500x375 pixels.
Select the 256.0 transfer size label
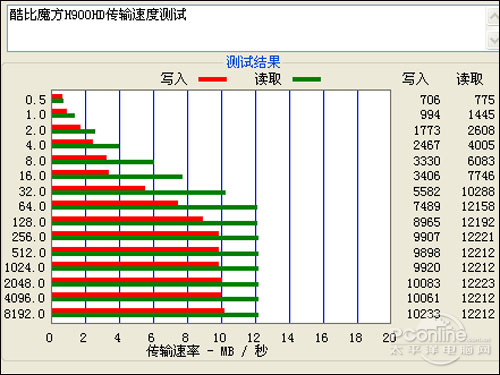pyautogui.click(x=29, y=237)
